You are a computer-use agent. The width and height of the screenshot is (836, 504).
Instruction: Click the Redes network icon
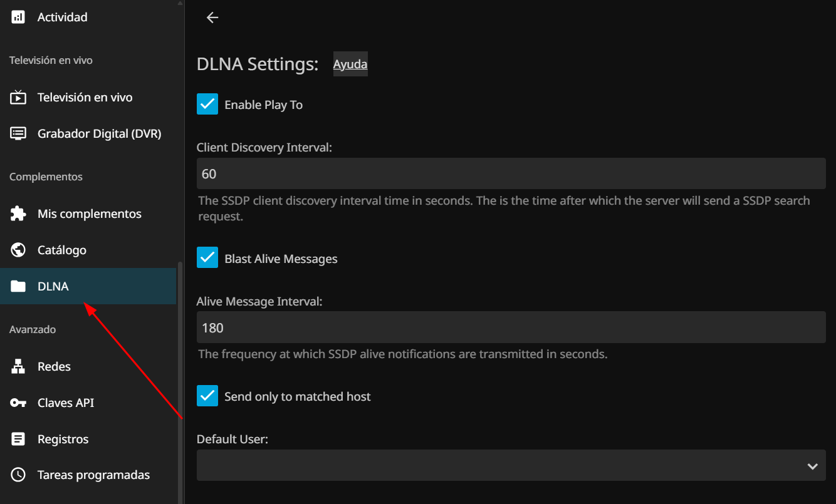point(18,366)
